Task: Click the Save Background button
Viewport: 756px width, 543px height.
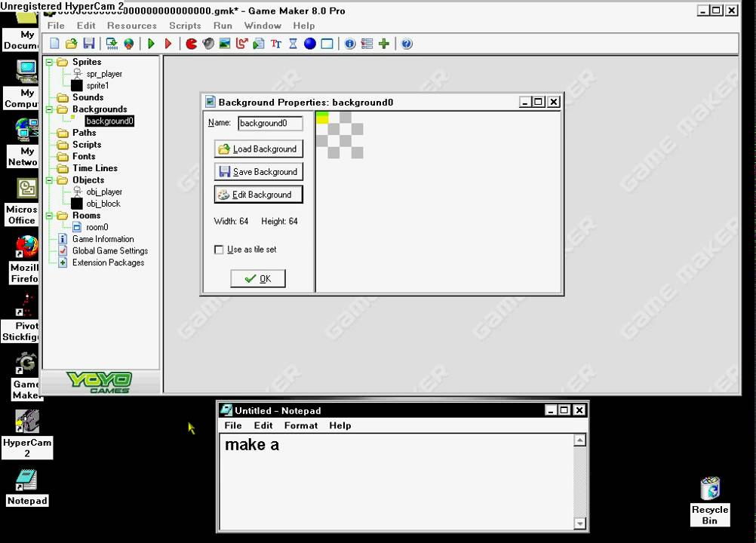Action: (259, 171)
